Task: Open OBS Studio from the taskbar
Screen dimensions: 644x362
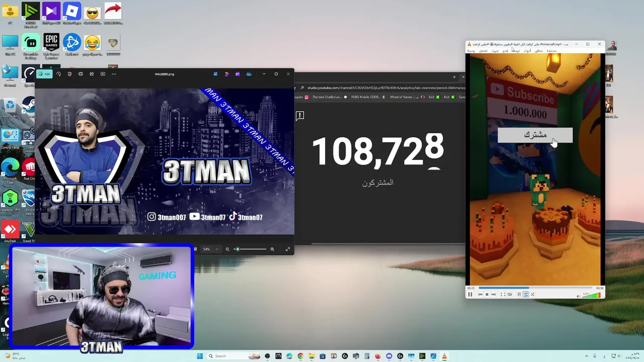Action: tap(267, 356)
